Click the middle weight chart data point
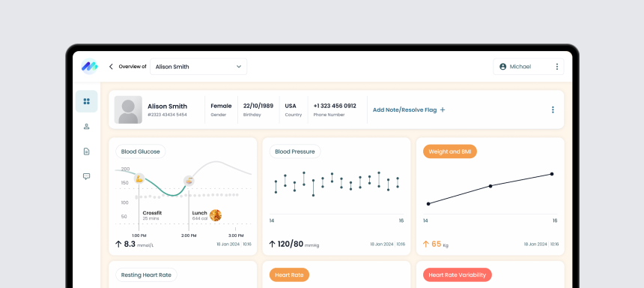644x288 pixels. pos(490,186)
